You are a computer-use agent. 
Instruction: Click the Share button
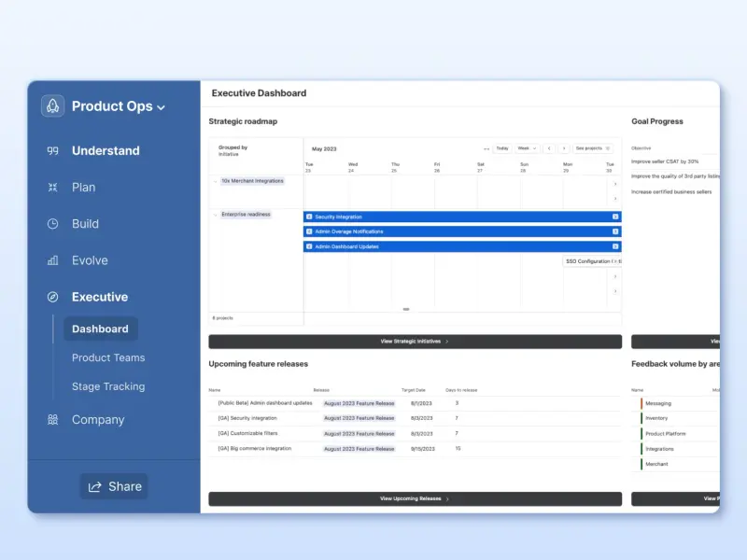(x=114, y=486)
